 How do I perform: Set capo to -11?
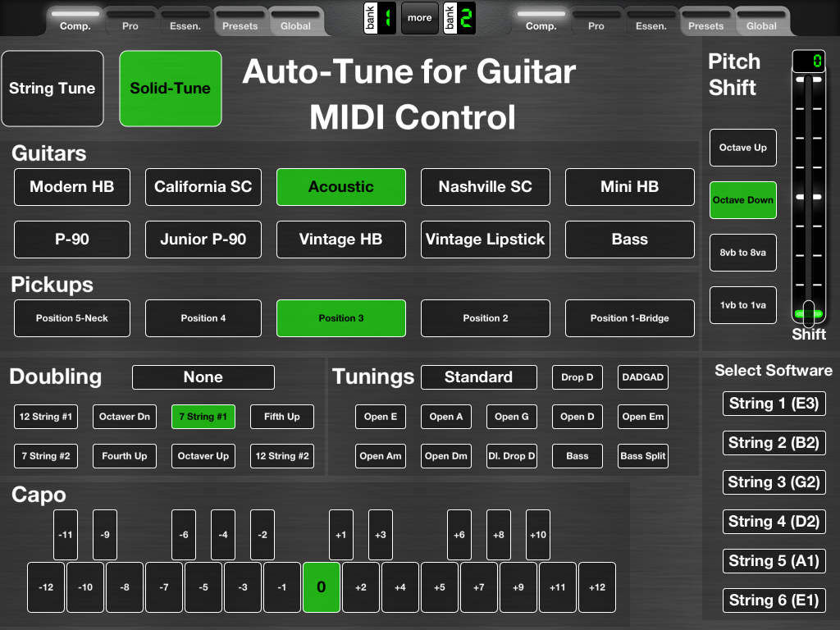(x=66, y=535)
